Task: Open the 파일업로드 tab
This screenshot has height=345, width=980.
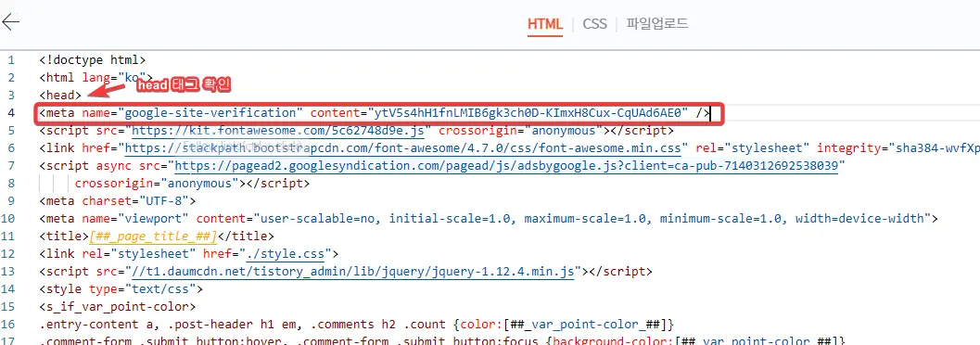Action: point(656,24)
